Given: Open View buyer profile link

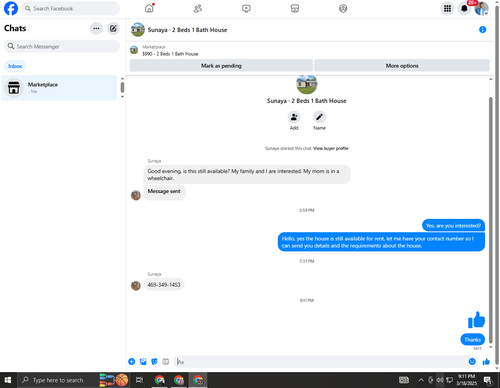Looking at the screenshot, I should click(331, 148).
